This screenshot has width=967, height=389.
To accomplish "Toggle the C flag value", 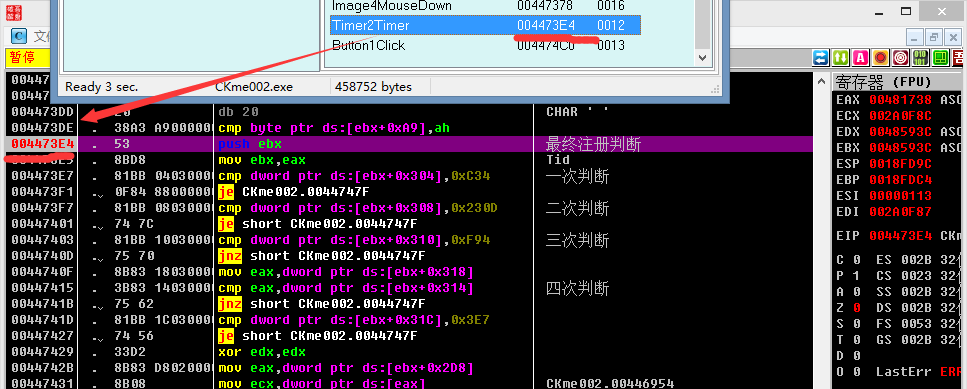I will tap(856, 260).
